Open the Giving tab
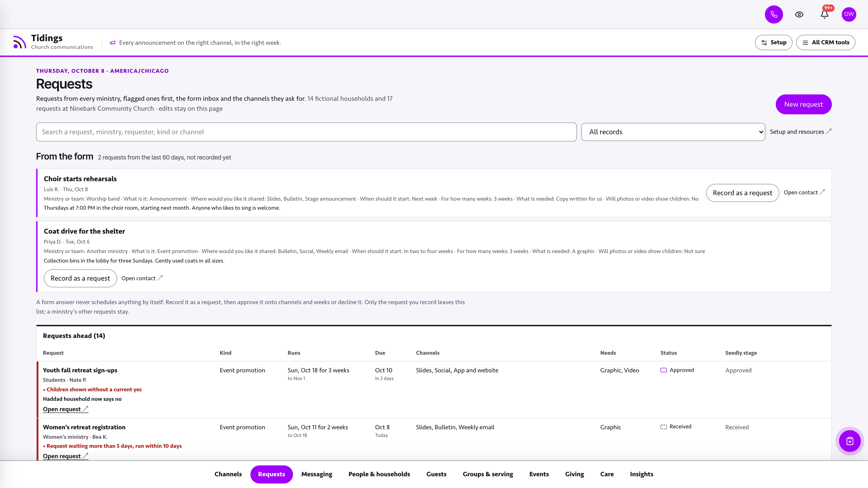The height and width of the screenshot is (488, 868). click(x=575, y=474)
